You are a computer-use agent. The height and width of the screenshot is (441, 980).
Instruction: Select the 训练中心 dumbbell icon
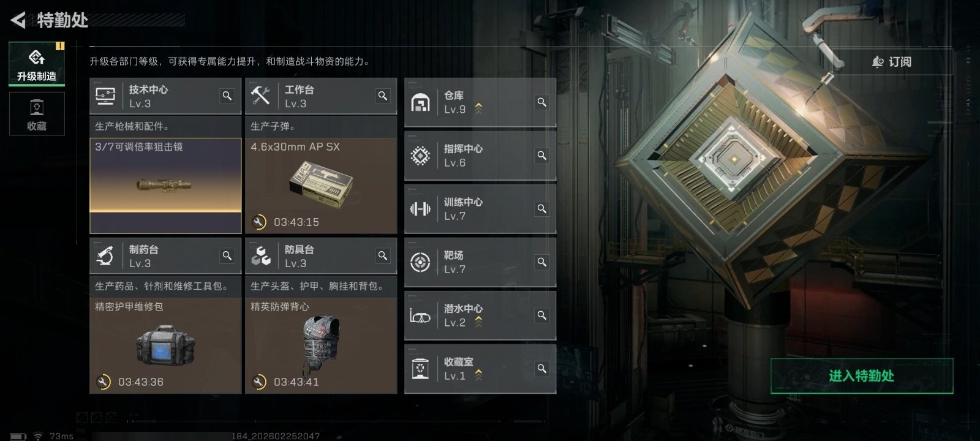pyautogui.click(x=420, y=209)
